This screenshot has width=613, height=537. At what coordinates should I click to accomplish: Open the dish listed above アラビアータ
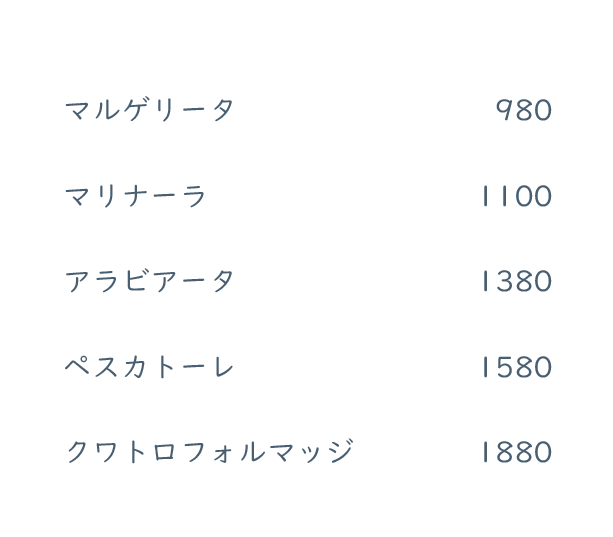coord(136,196)
